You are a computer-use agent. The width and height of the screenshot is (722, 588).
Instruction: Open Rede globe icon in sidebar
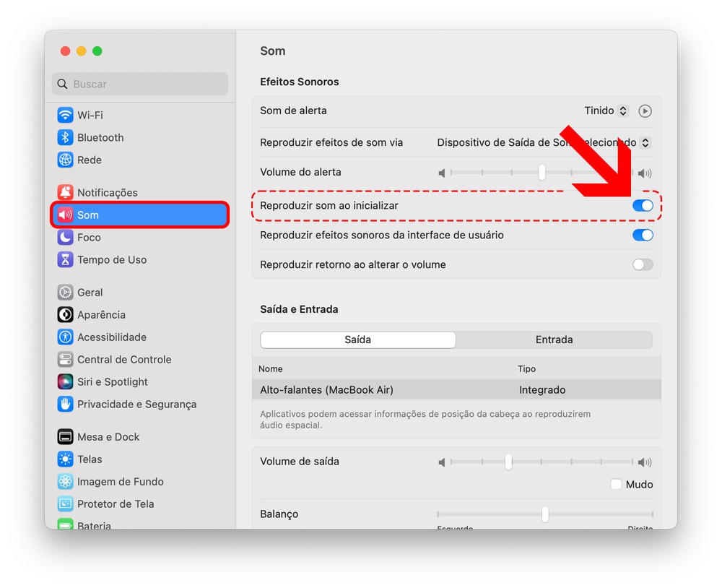coord(65,160)
